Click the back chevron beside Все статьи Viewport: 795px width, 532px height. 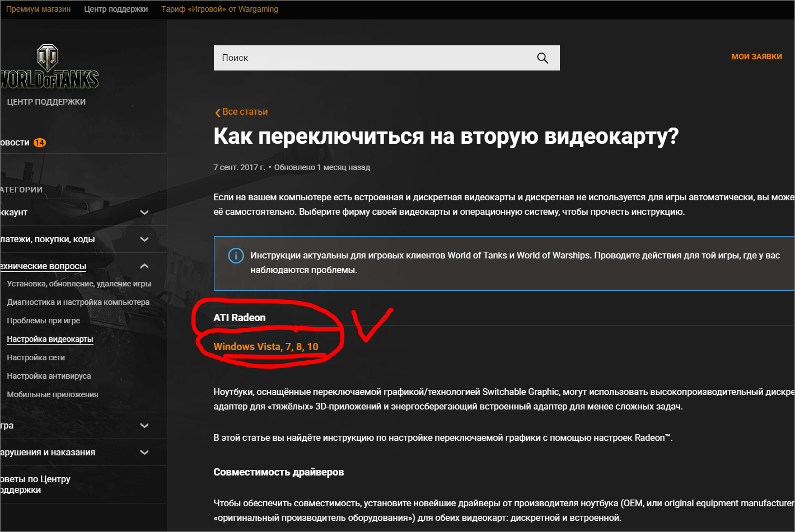(x=217, y=112)
